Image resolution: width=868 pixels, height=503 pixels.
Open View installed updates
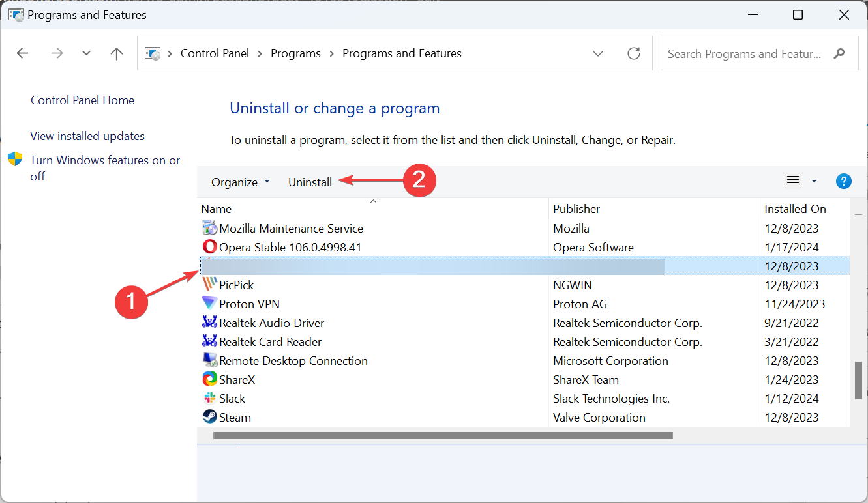87,136
